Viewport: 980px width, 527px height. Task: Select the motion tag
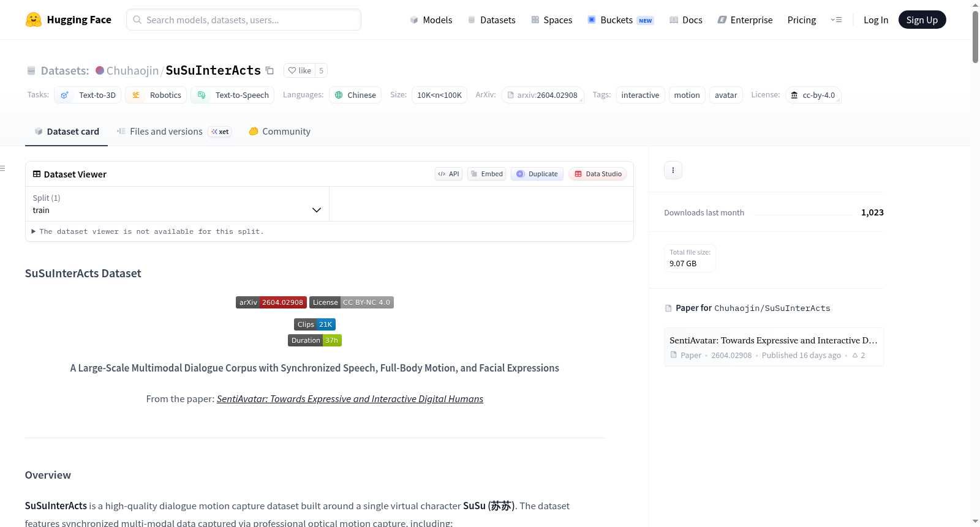click(x=687, y=95)
